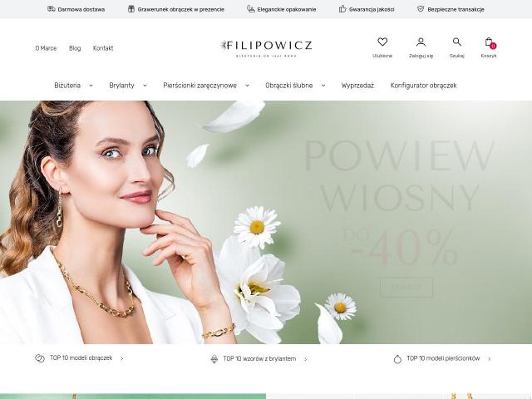Click the Darmowa dostawa truck icon
Screen dimensions: 532x399
click(52, 9)
